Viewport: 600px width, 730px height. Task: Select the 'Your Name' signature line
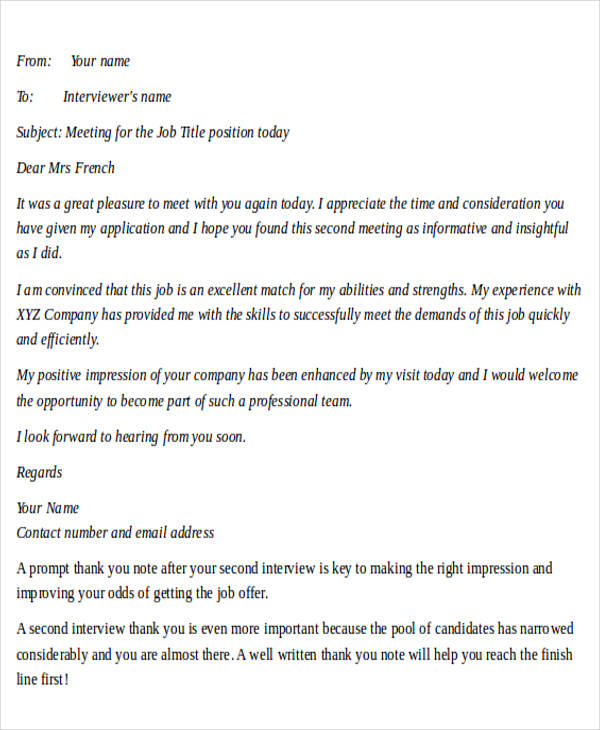point(47,508)
